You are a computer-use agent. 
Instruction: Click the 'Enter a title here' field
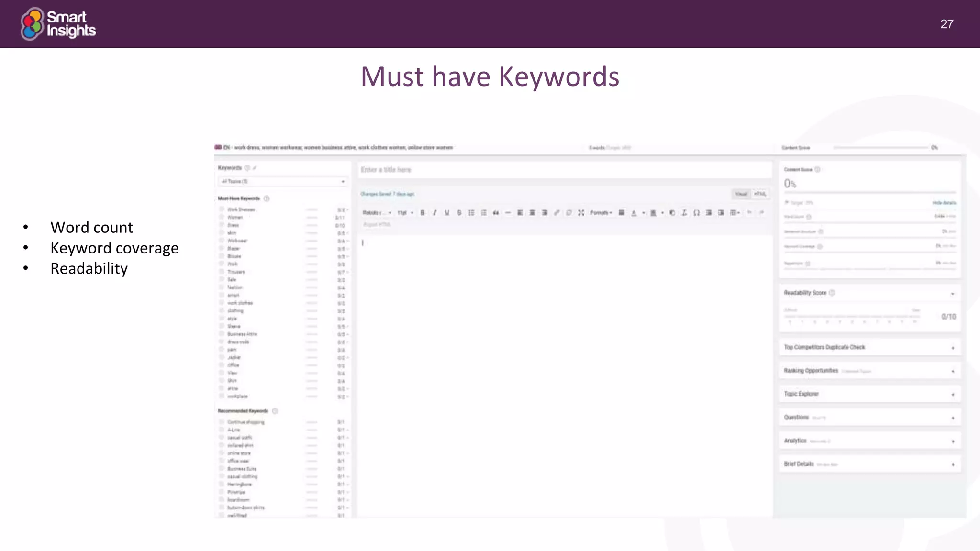(565, 170)
